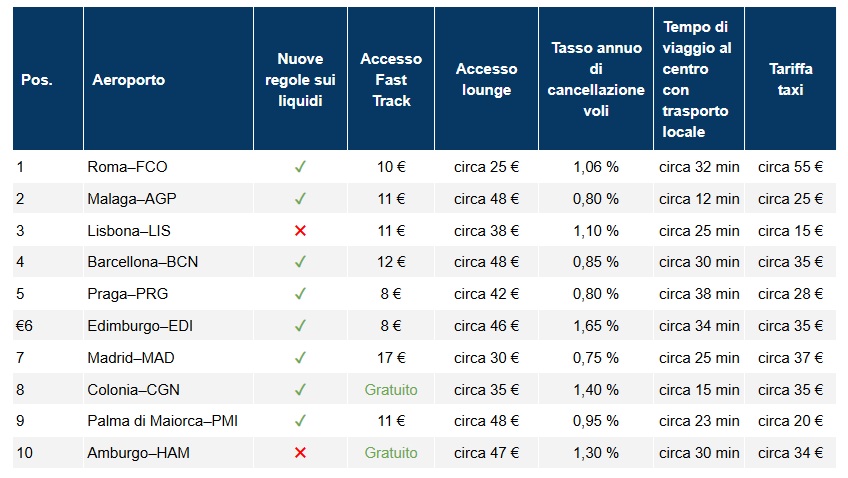The height and width of the screenshot is (478, 848).
Task: Click the green checkmark for Colonia–CGN
Action: coord(300,390)
